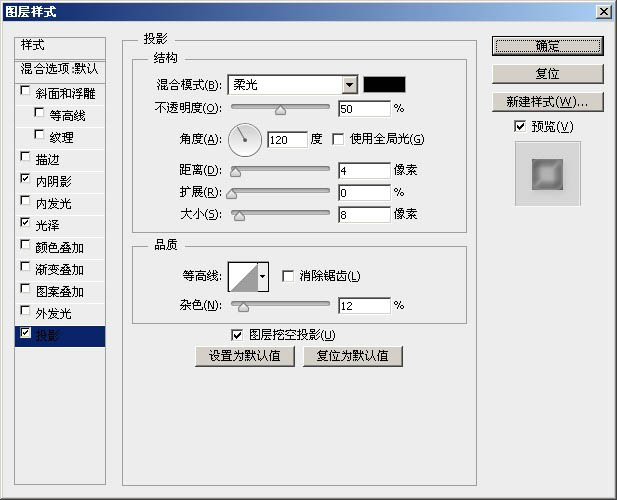This screenshot has width=617, height=500.
Task: Toggle the 等高线 sub-option checkbox
Action: point(39,113)
